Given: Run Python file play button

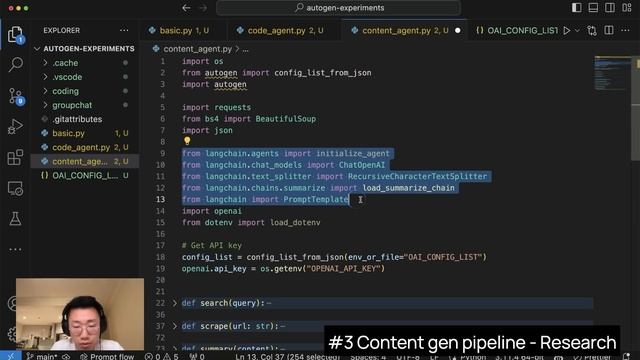Looking at the screenshot, I should click(x=567, y=30).
